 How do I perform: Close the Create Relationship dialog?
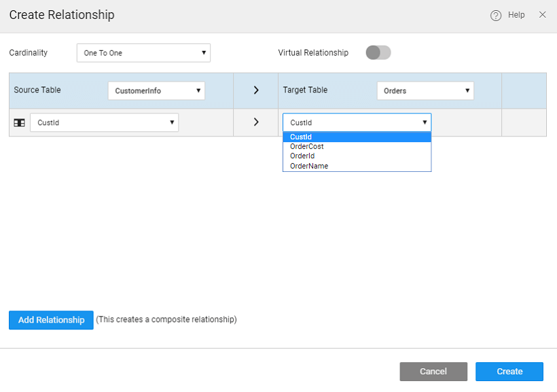542,15
